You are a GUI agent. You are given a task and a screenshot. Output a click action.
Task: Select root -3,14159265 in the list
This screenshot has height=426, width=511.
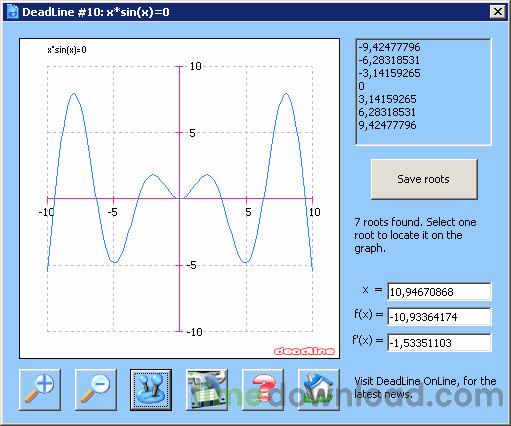tap(389, 73)
